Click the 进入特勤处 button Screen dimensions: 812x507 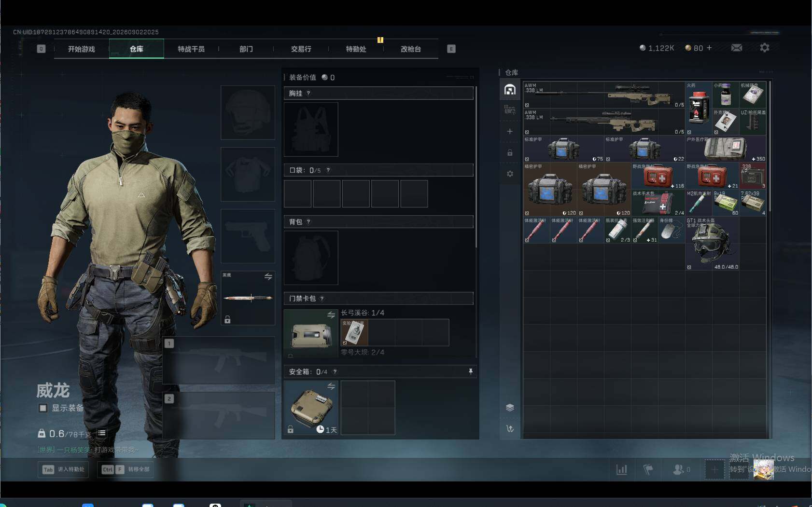click(x=63, y=469)
